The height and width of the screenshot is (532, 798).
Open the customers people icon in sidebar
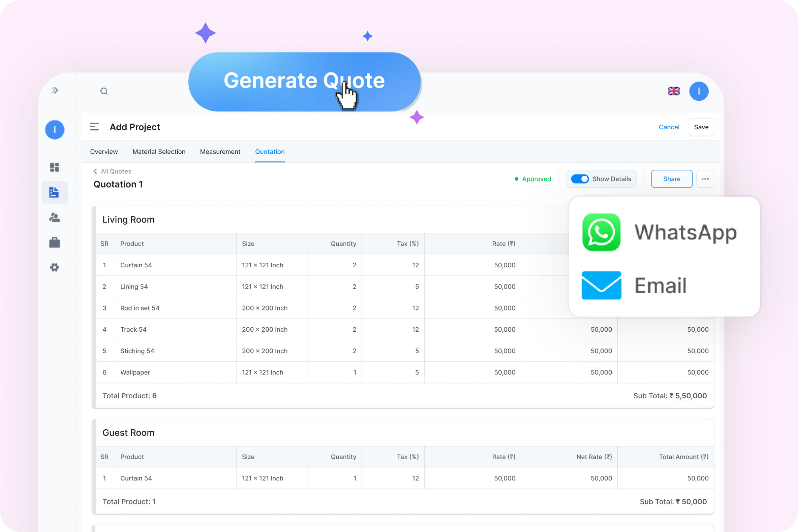pyautogui.click(x=55, y=218)
